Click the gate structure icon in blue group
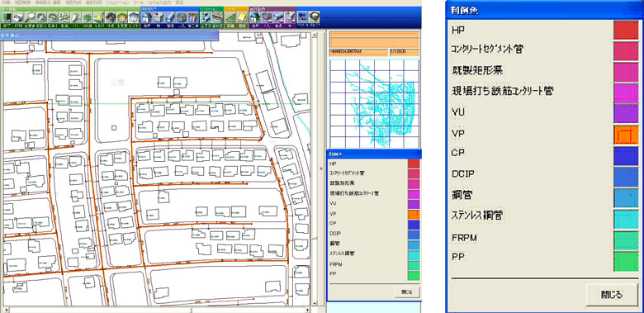 pos(192,17)
